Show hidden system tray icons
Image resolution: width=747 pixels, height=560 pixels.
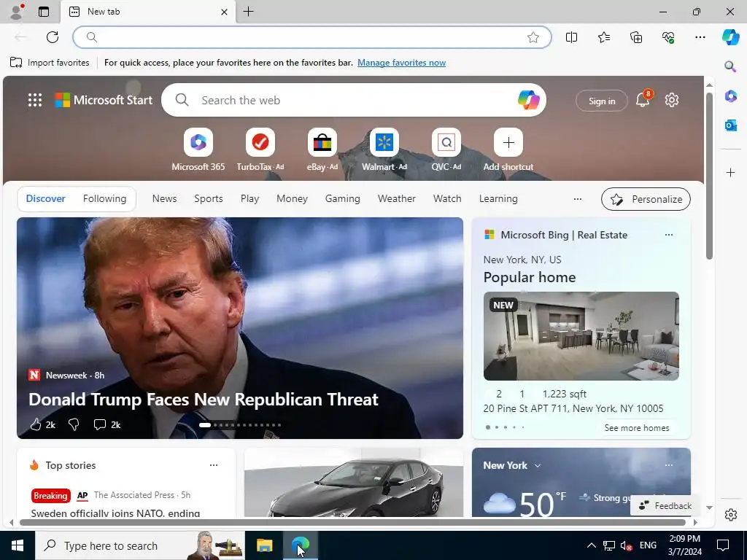(591, 545)
